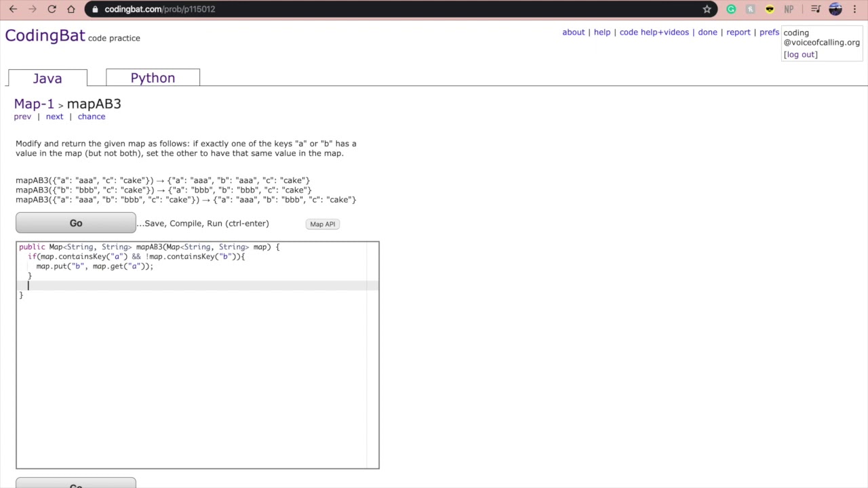The width and height of the screenshot is (868, 488).
Task: Open the code help+videos link
Action: tap(654, 33)
